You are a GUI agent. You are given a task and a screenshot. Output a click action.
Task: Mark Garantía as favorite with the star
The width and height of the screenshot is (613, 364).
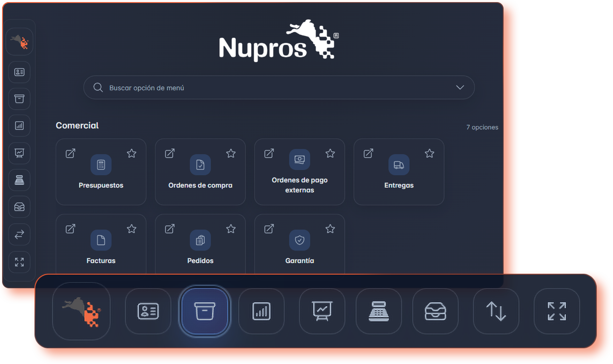pos(330,229)
